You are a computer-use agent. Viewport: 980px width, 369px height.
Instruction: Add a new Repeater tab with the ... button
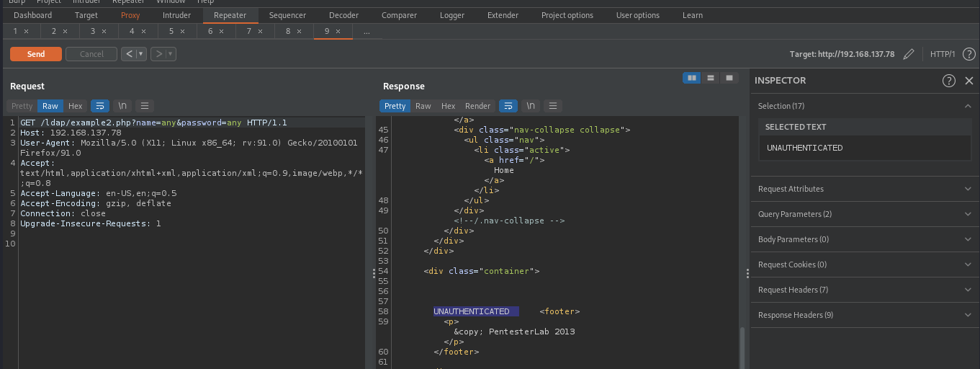coord(367,32)
